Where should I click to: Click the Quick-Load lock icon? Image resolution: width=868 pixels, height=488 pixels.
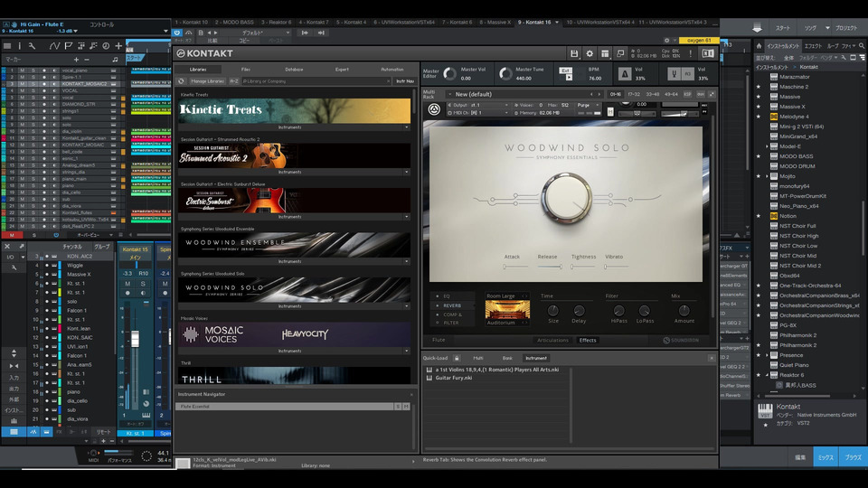(457, 358)
